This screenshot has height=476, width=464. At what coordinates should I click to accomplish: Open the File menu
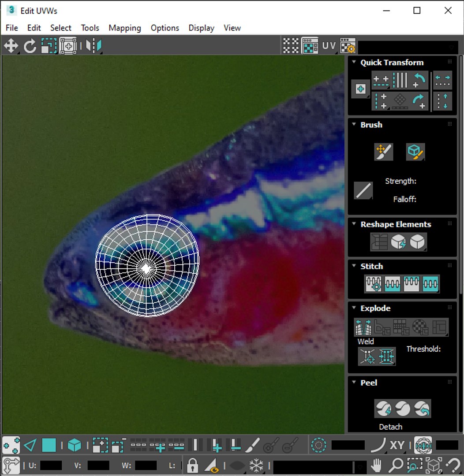click(12, 28)
